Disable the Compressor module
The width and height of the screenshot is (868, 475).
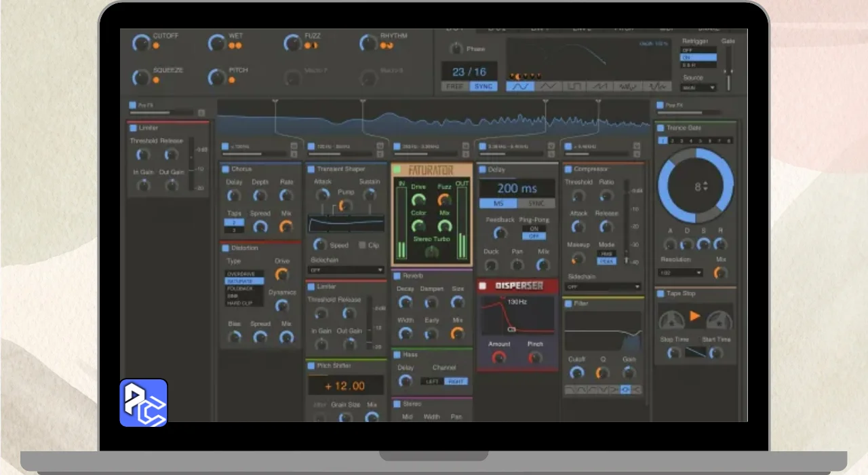568,169
